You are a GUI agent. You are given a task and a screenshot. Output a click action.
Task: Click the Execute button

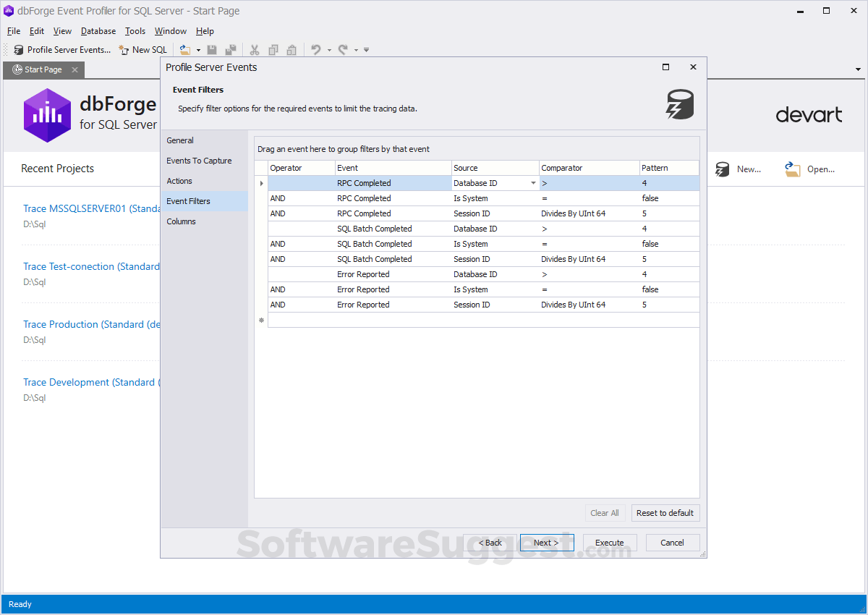(609, 543)
